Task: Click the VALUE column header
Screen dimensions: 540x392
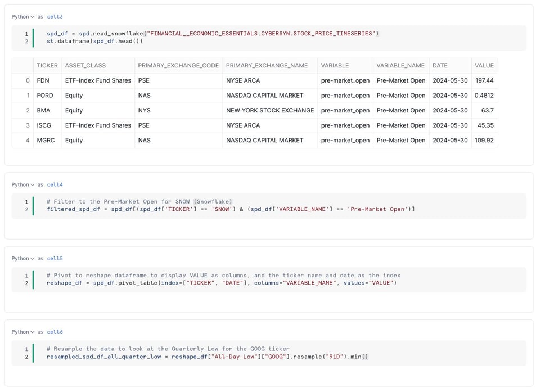Action: click(x=484, y=65)
